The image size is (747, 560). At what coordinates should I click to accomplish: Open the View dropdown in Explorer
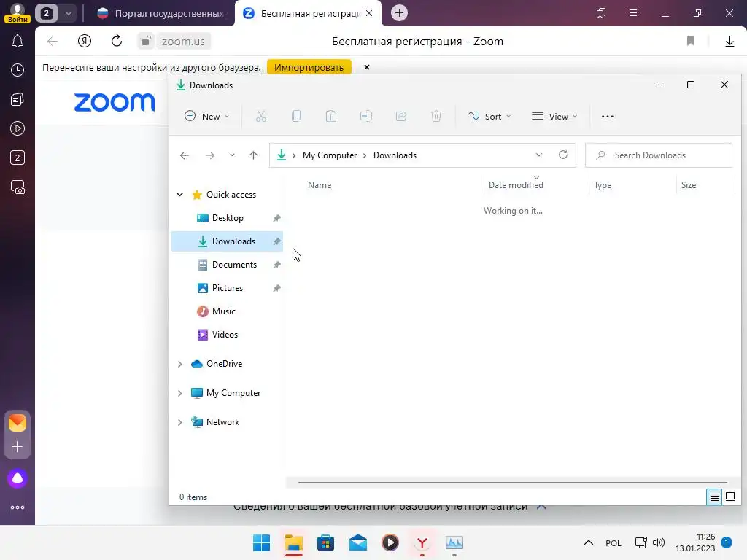(x=554, y=116)
